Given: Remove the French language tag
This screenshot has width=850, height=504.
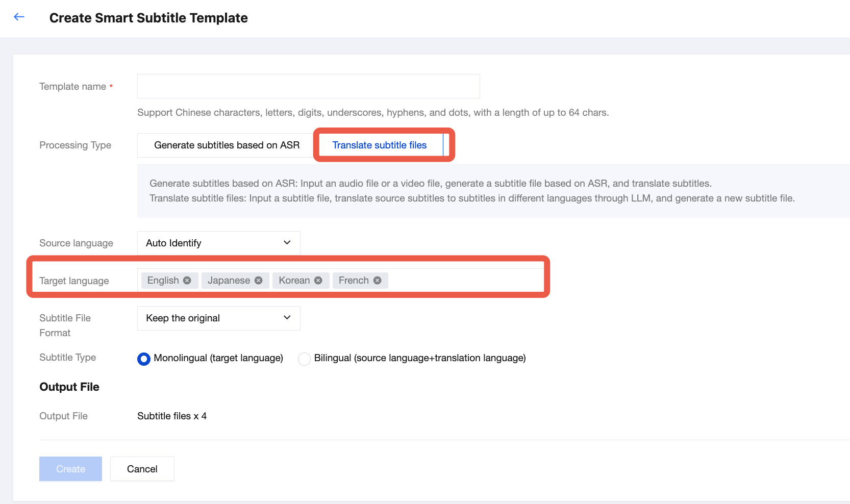Looking at the screenshot, I should point(378,281).
